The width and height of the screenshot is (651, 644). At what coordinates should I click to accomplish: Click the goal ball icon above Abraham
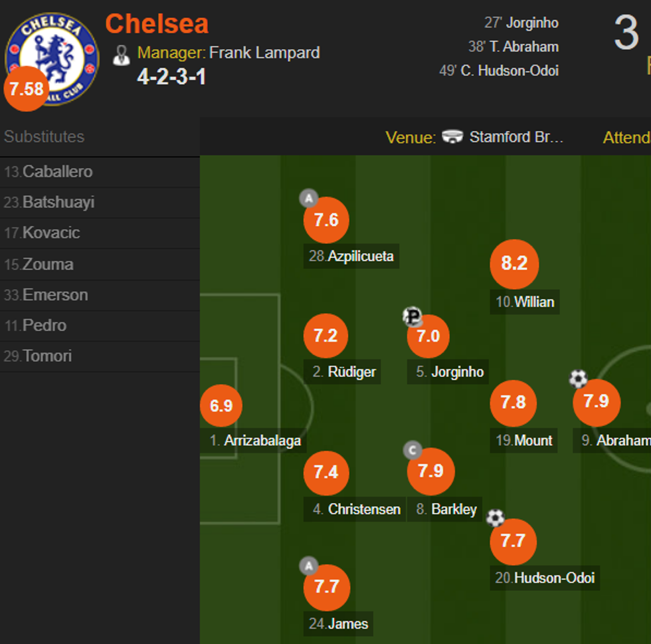(578, 379)
